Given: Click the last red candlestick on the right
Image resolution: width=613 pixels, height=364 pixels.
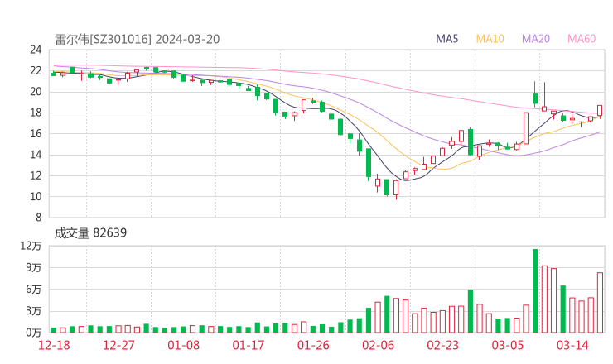Looking at the screenshot, I should [600, 111].
